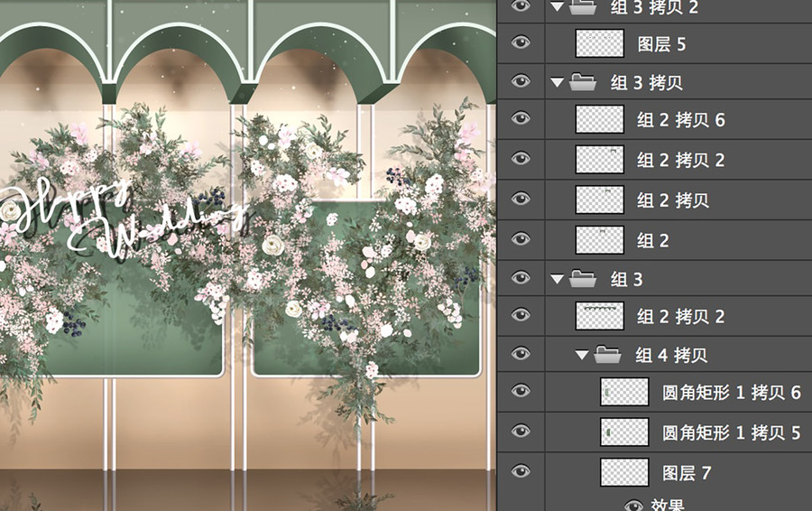Image resolution: width=812 pixels, height=511 pixels.
Task: Select the group name 组 3
Action: [627, 279]
